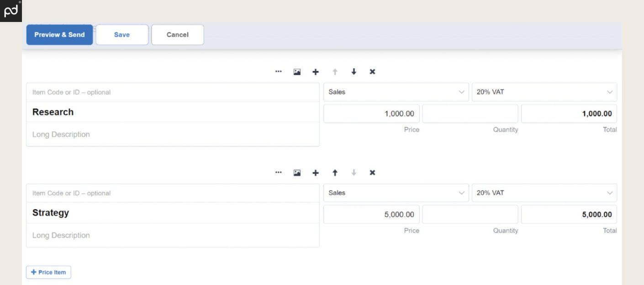Move the Strategy item up
This screenshot has height=285, width=644.
click(335, 172)
